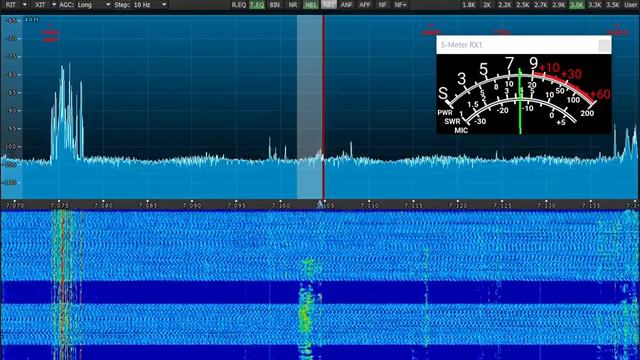The image size is (640, 360).
Task: Select the active 3.0K filter bandwidth
Action: tap(577, 5)
